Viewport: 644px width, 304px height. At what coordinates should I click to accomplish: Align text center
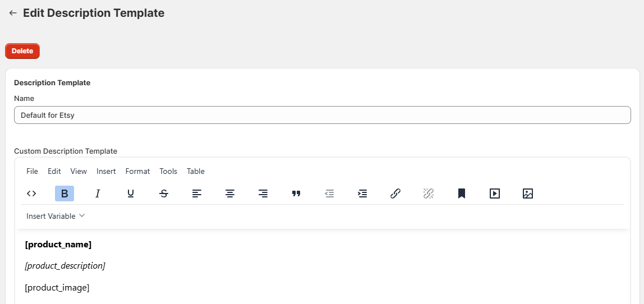pos(230,194)
